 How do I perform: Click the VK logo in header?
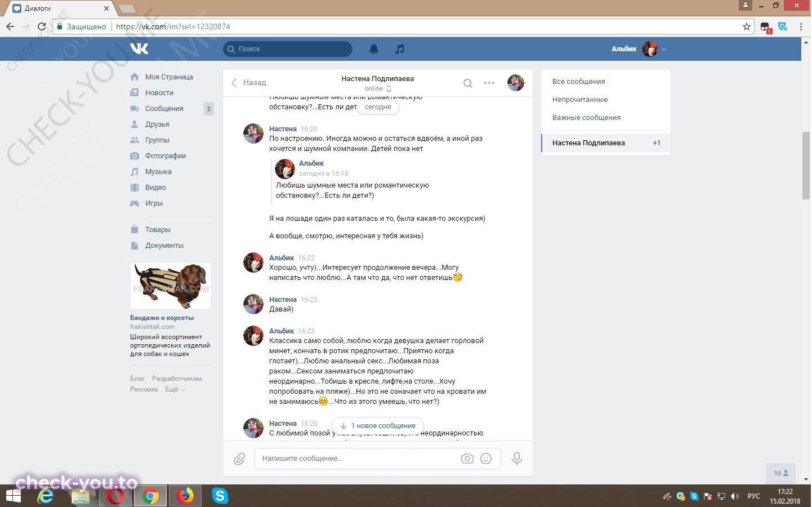[x=139, y=48]
